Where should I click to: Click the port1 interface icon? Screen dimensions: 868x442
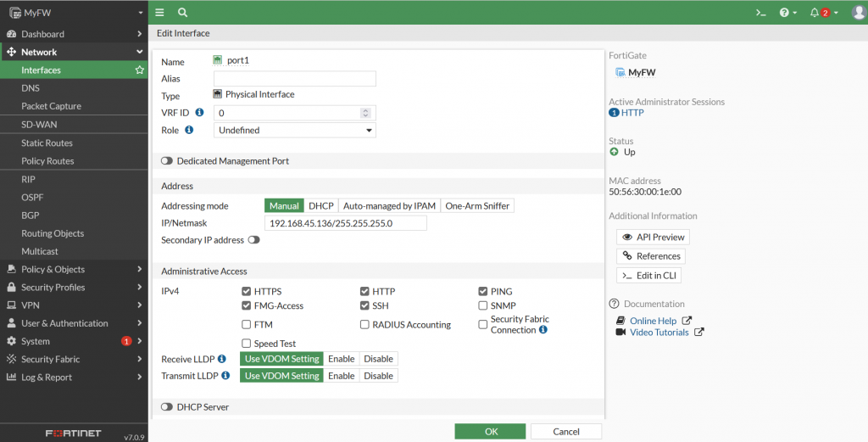pos(218,60)
